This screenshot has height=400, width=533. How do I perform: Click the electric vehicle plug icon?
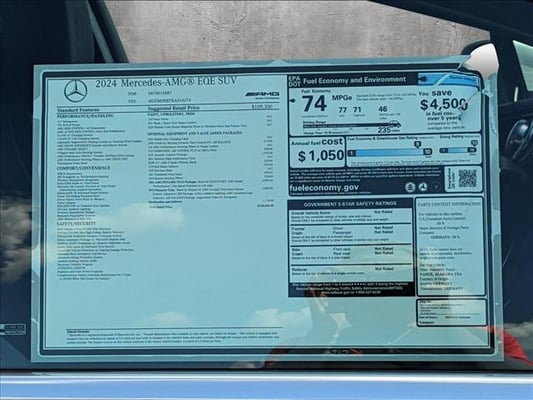pos(424,79)
